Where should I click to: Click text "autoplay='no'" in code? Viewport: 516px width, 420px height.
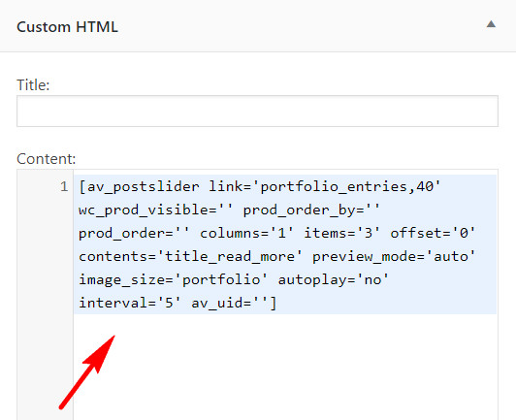(x=334, y=279)
